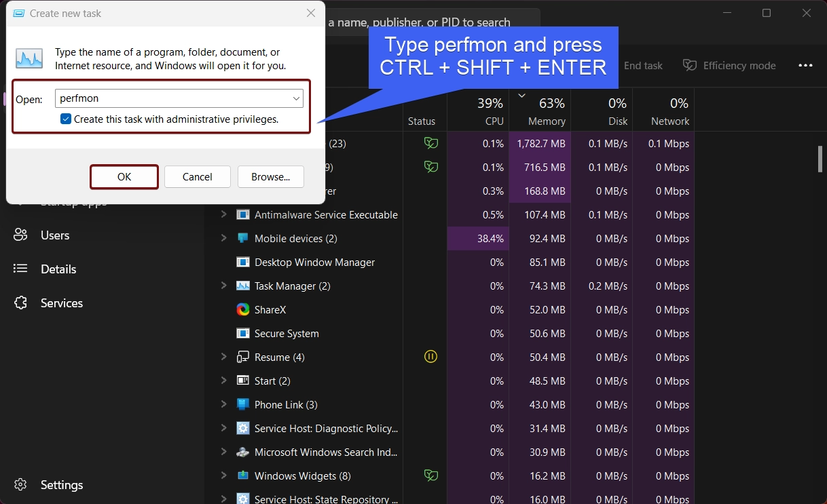Click the Task Manager process icon

pos(242,286)
